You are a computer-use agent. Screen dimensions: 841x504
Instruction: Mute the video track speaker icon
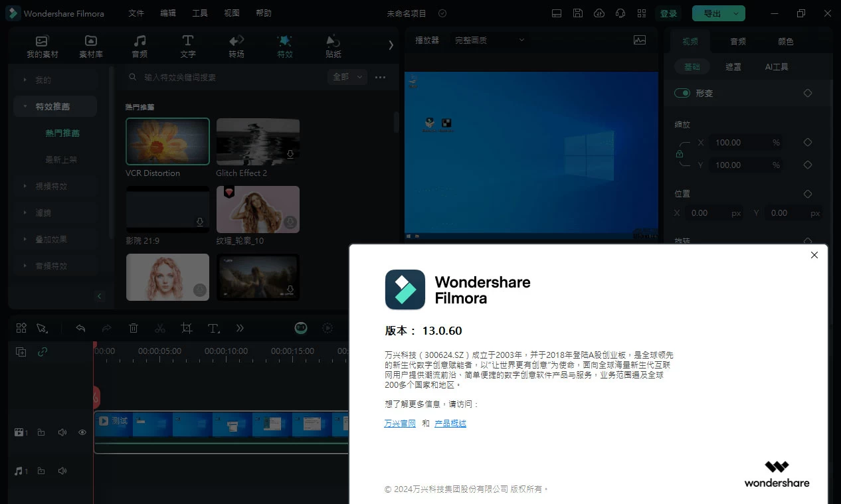[x=62, y=432]
